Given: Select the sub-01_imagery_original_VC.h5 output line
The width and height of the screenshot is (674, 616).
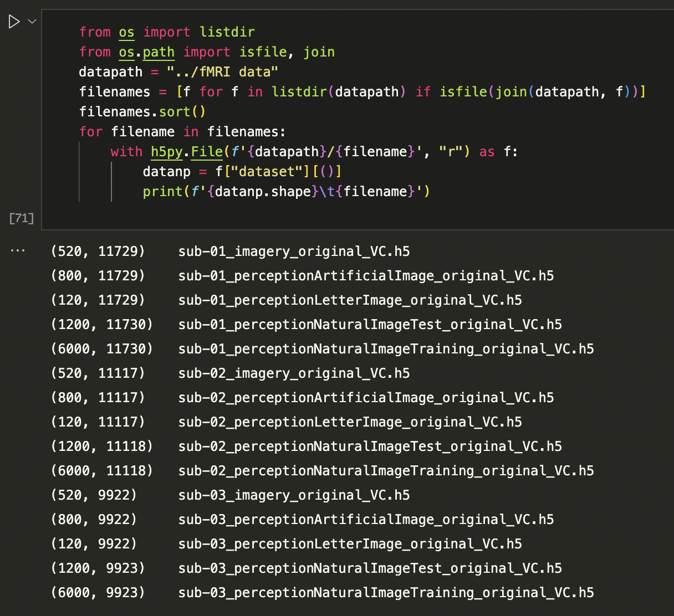Looking at the screenshot, I should 294,251.
